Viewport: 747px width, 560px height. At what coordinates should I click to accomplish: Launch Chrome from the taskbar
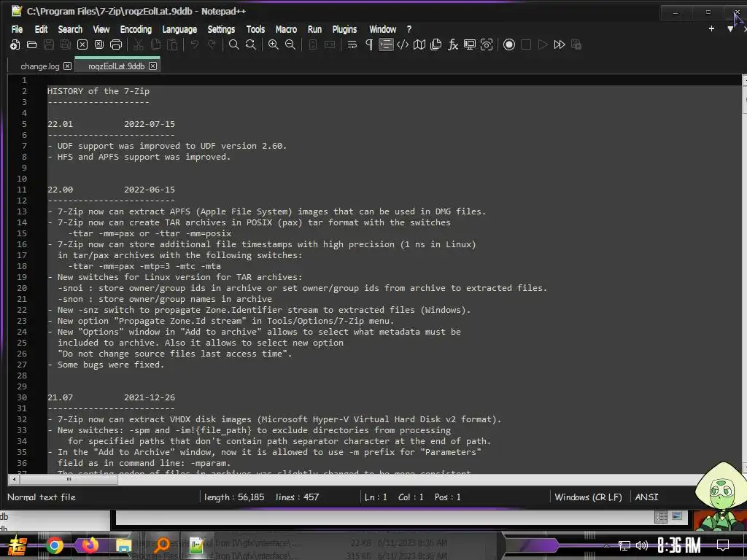pos(54,545)
